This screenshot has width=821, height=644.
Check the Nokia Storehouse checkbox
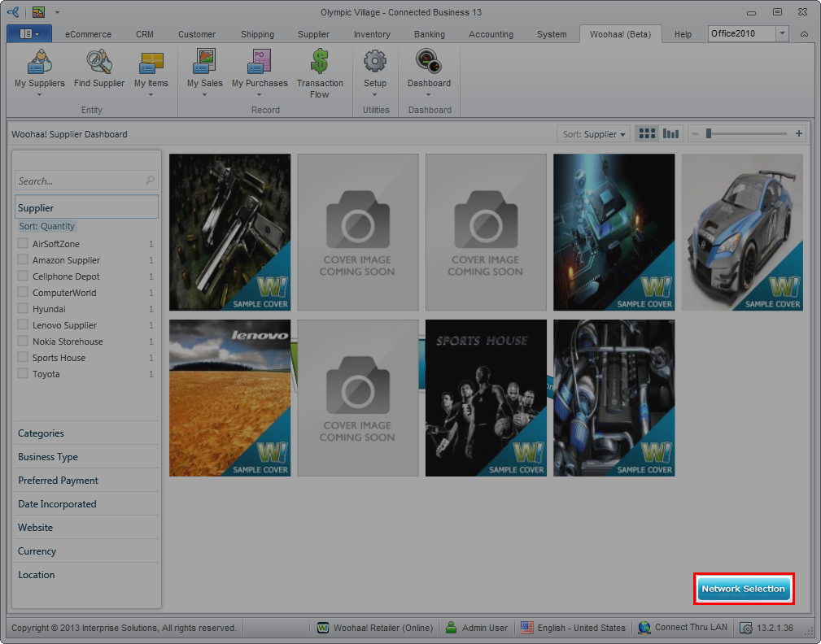coord(23,341)
